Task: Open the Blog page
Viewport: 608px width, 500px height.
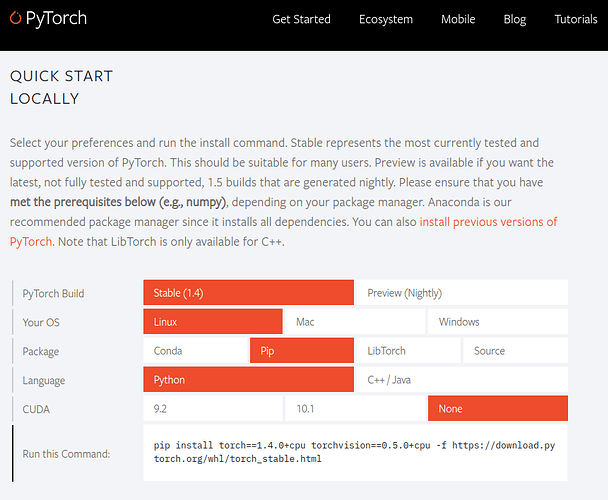Action: (x=515, y=19)
